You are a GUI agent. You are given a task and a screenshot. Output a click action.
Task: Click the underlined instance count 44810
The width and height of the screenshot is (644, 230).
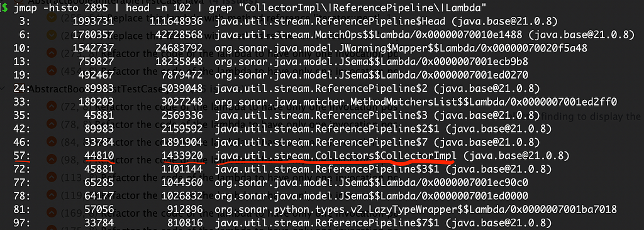(x=99, y=156)
